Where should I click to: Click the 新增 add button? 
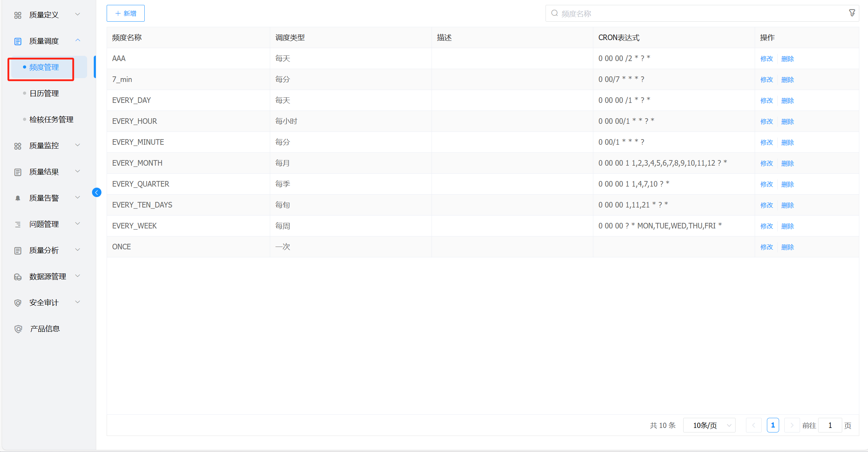[x=125, y=13]
